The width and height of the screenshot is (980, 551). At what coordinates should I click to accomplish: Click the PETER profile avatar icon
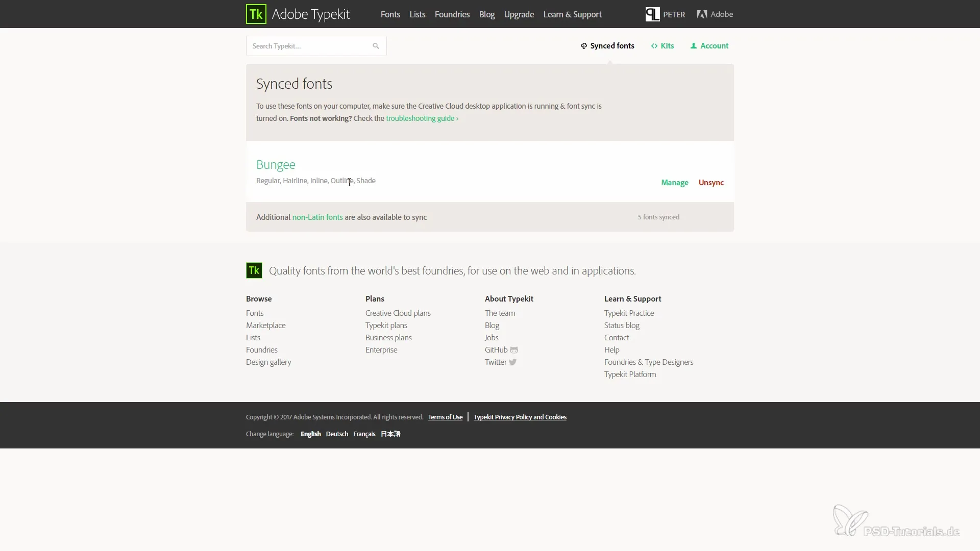652,14
